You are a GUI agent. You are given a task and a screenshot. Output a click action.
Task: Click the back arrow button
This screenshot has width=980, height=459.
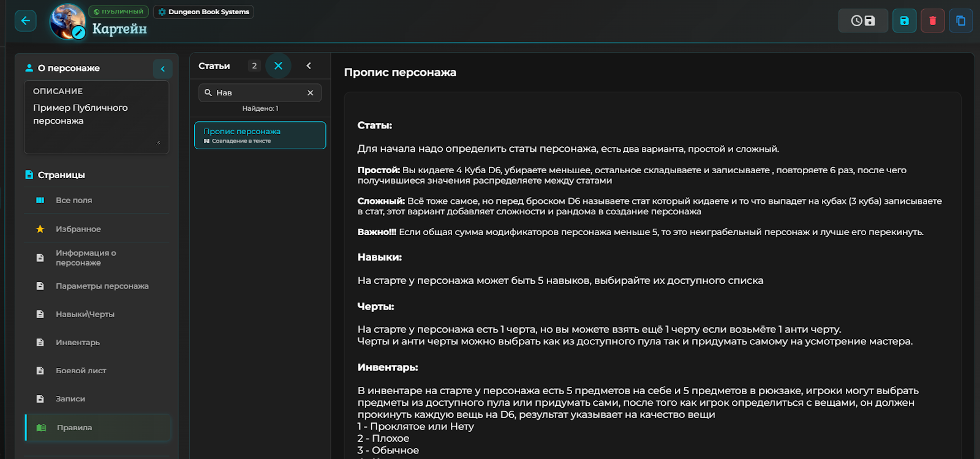(25, 21)
